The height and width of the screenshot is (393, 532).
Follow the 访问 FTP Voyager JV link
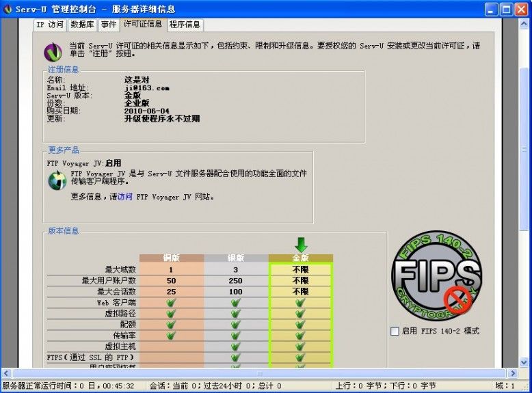point(124,197)
